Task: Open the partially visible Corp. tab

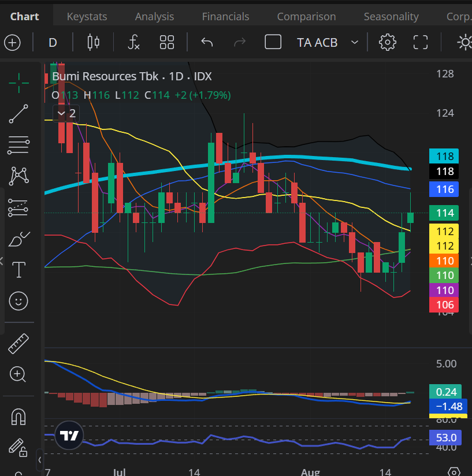Action: pyautogui.click(x=459, y=16)
